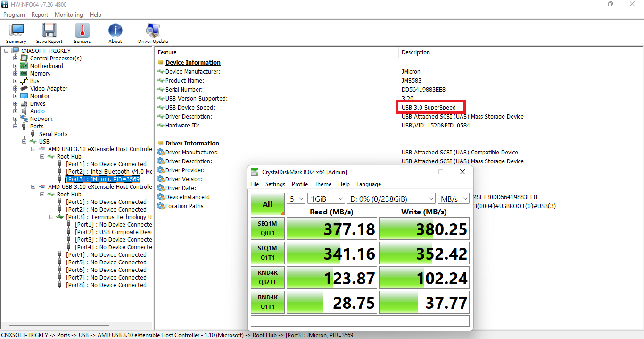Run the SEQ1M Q8T1 test

[268, 229]
